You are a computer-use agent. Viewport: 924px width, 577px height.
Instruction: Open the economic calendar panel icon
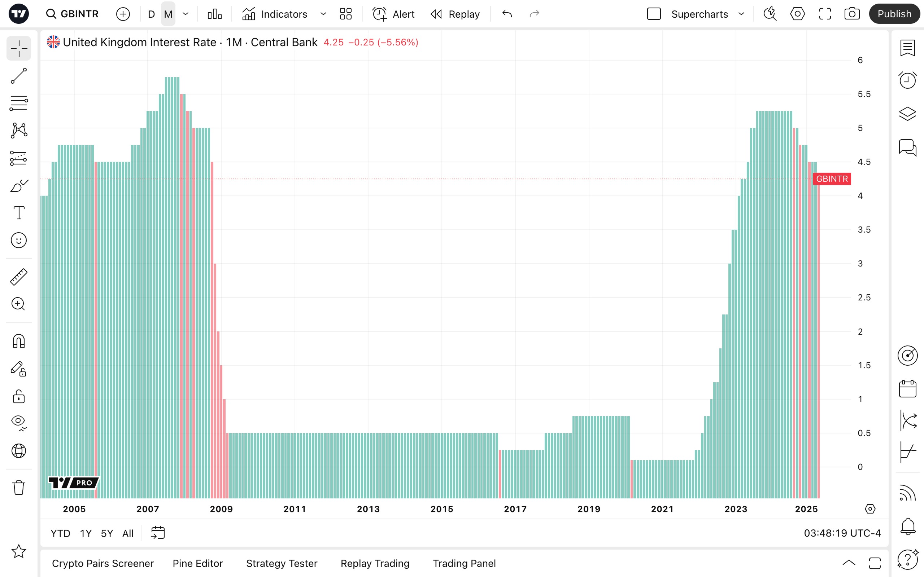(907, 389)
